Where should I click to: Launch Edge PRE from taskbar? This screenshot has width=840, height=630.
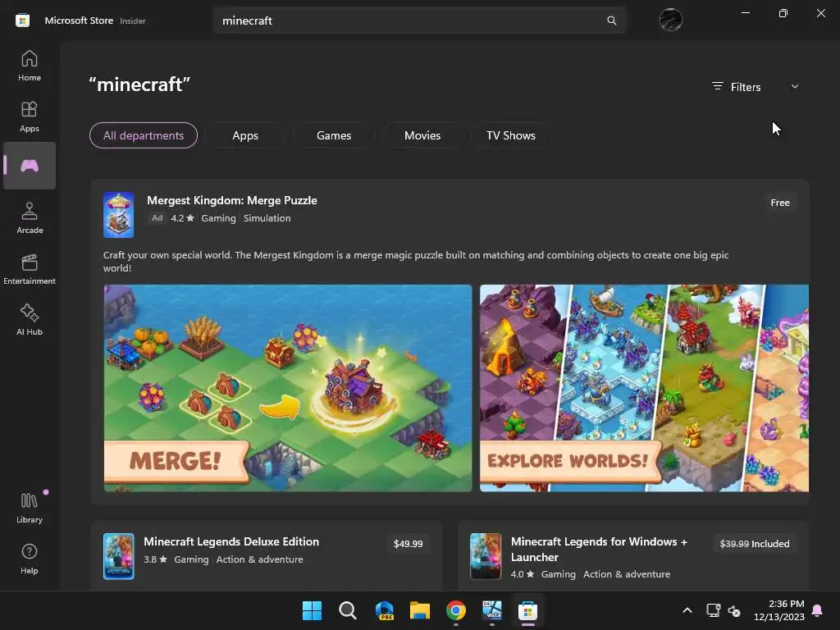click(x=384, y=610)
